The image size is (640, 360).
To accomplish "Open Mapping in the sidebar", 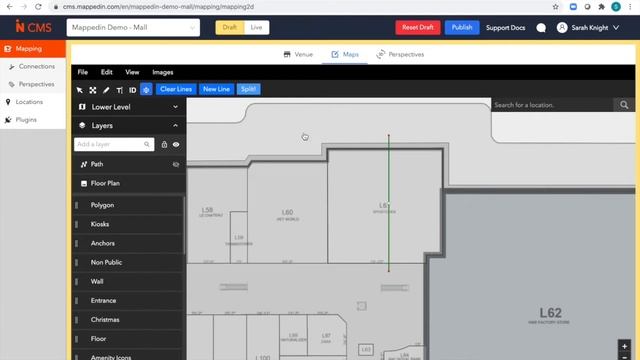I will coord(33,49).
